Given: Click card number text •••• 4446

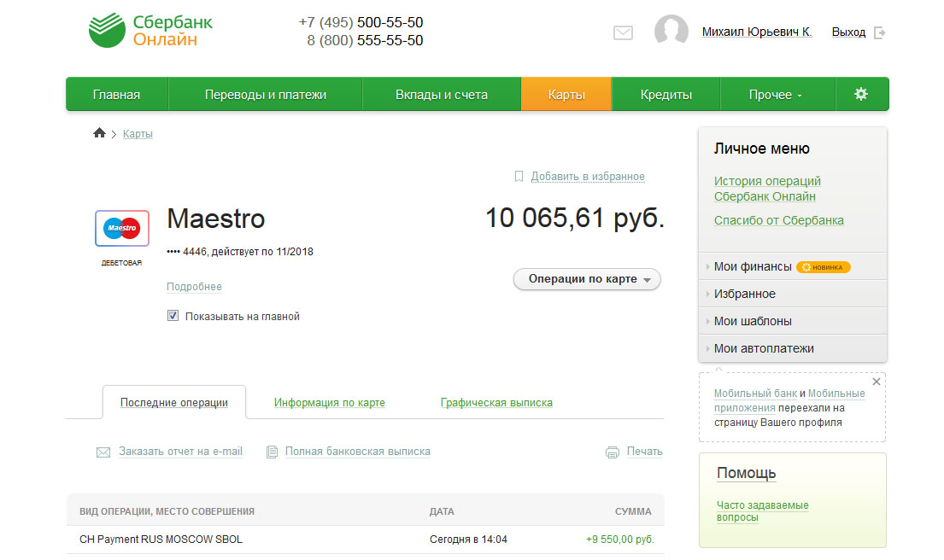Looking at the screenshot, I should (x=186, y=252).
